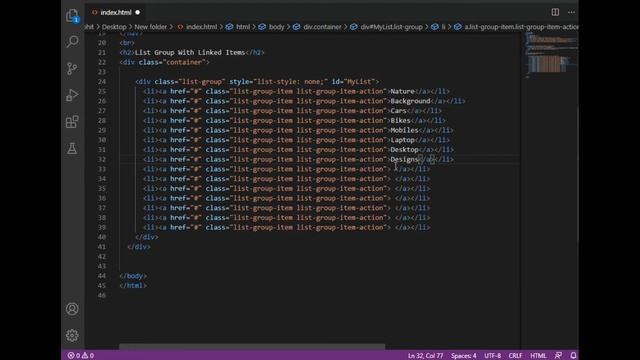Viewport: 640px width, 360px height.
Task: Open Source Control view
Action: tap(72, 68)
